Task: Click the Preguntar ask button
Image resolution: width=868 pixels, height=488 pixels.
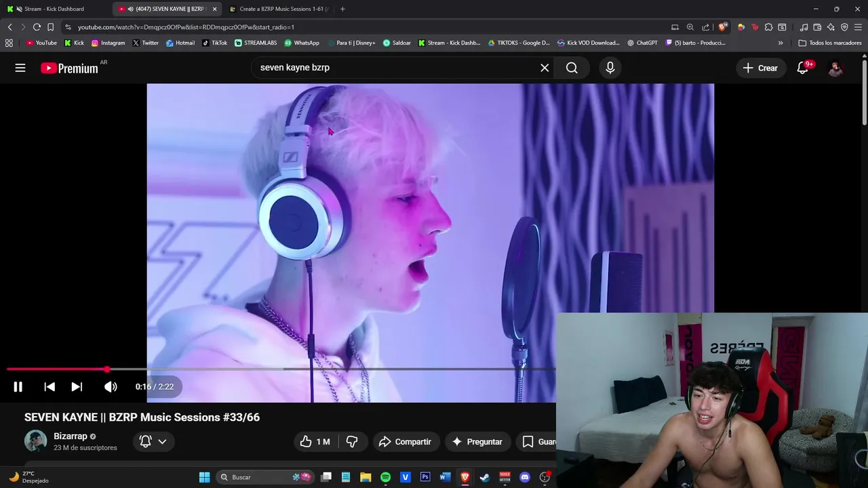Action: [x=477, y=441]
